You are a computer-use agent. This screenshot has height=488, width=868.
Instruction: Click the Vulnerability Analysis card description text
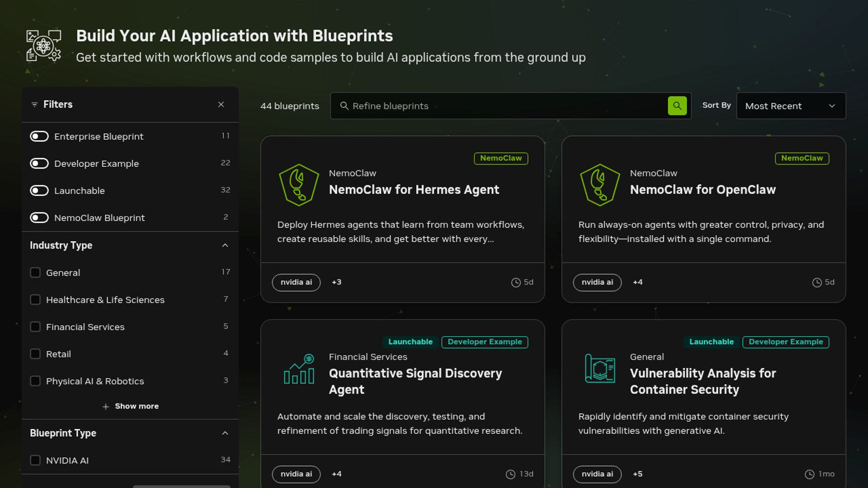(684, 423)
